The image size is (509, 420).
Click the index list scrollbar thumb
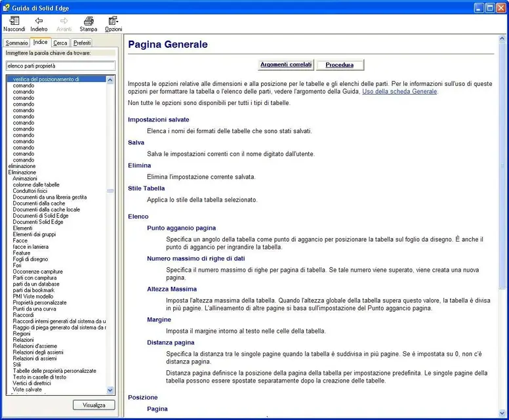110,191
